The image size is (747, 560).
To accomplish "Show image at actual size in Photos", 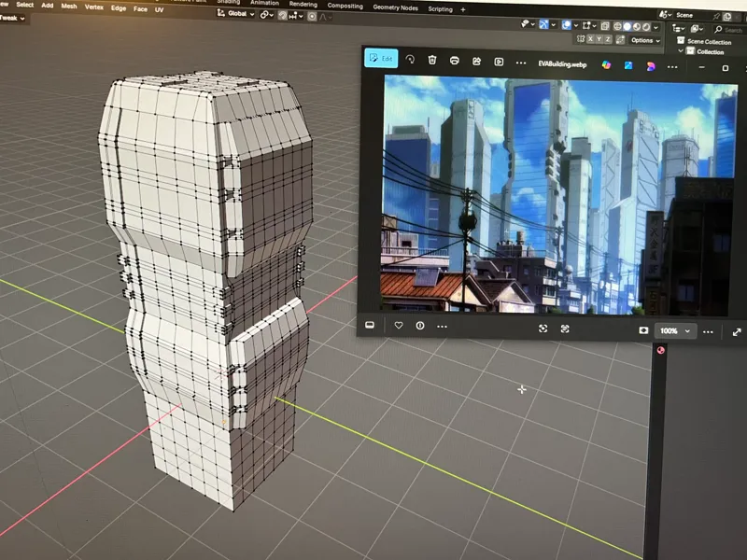I will 565,329.
